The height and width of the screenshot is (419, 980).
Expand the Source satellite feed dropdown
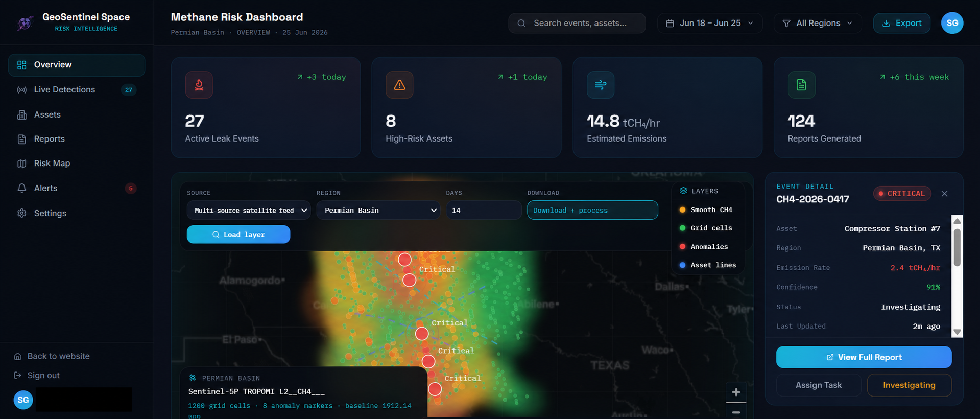[x=249, y=210]
